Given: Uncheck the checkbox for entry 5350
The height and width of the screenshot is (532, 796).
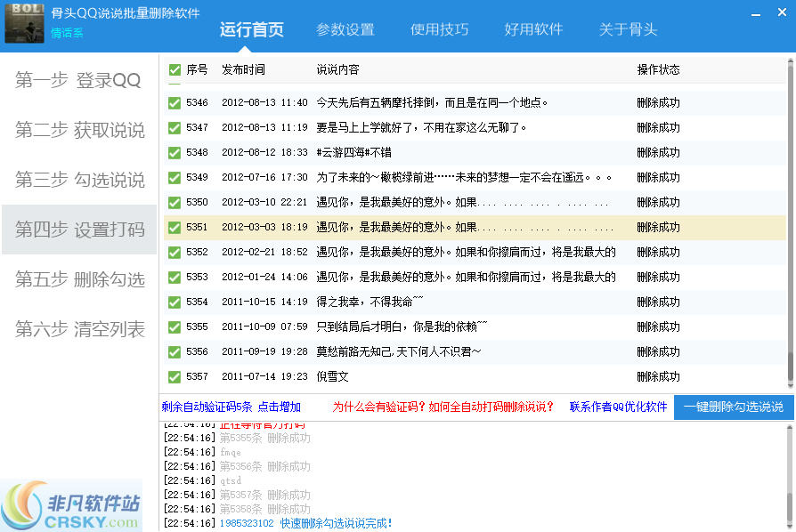Looking at the screenshot, I should (x=175, y=202).
